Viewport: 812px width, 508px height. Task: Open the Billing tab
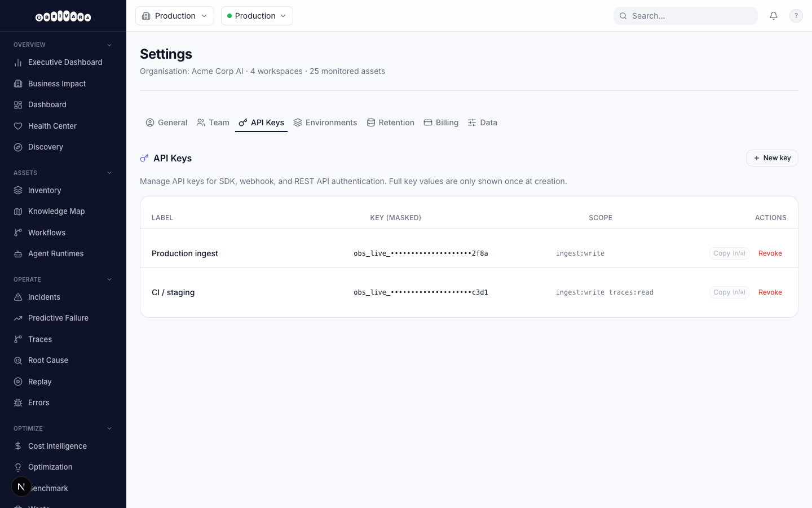click(441, 122)
